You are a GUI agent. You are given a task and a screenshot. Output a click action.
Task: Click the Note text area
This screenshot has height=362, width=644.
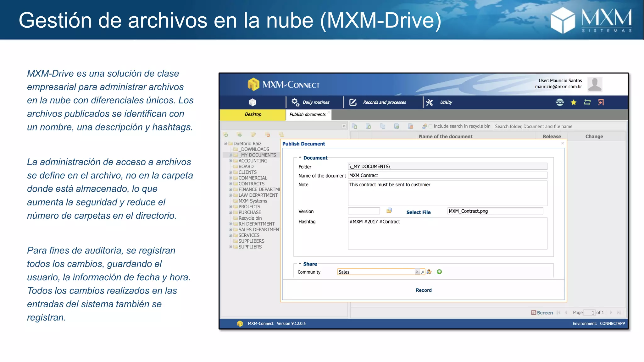coord(447,193)
